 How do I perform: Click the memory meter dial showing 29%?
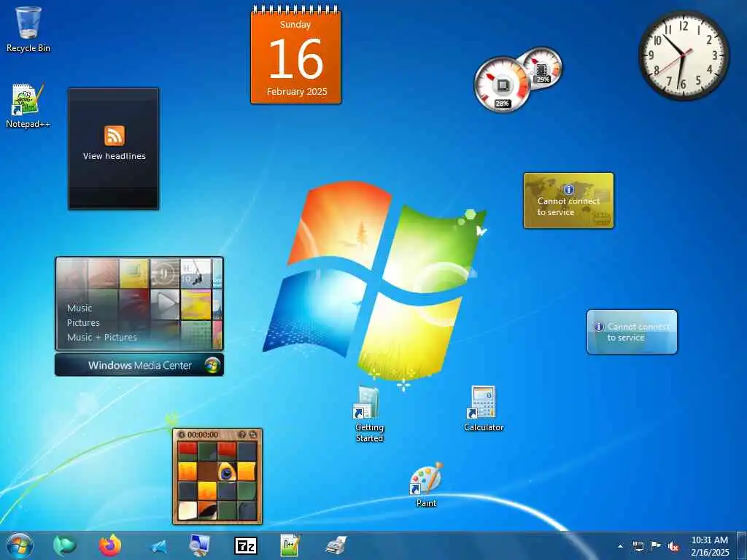point(542,68)
